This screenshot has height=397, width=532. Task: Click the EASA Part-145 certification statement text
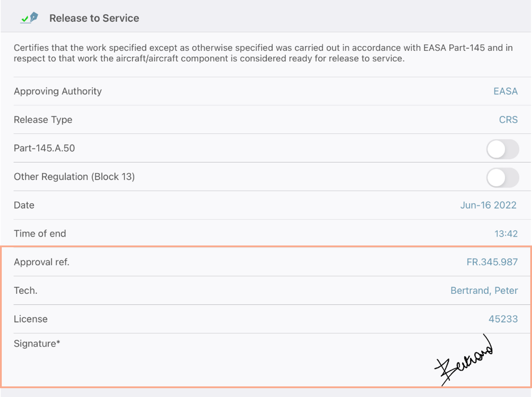coord(263,53)
